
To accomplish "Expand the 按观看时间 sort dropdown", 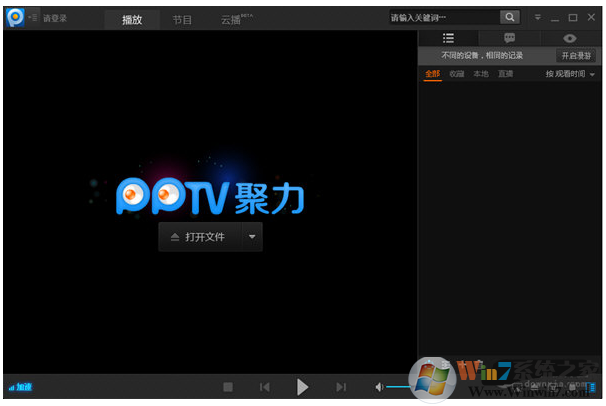I will (570, 74).
